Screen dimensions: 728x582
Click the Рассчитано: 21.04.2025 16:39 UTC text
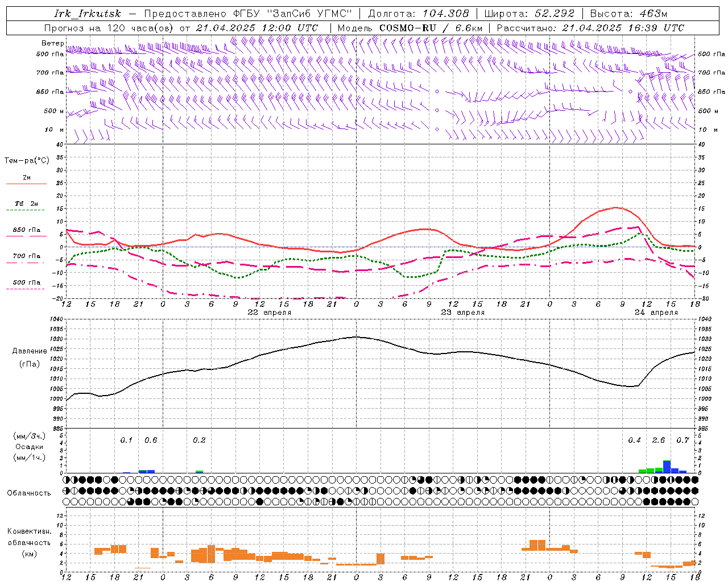tap(590, 28)
